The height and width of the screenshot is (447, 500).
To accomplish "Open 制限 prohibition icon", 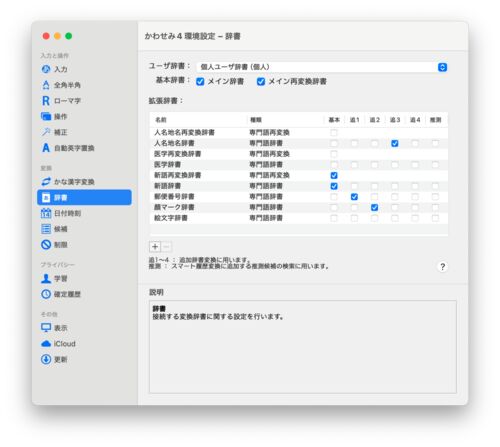I will tap(46, 245).
